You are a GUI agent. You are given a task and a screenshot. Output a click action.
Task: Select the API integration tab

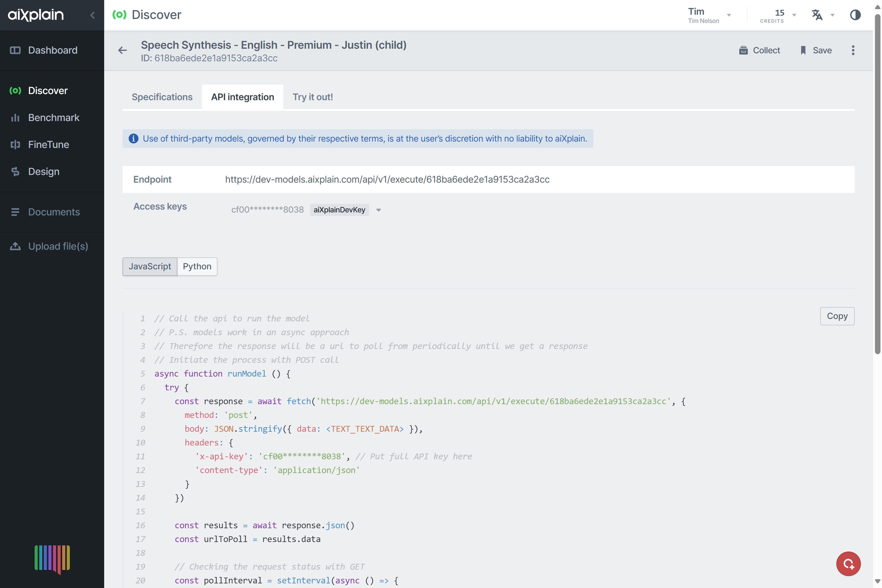[x=243, y=97]
